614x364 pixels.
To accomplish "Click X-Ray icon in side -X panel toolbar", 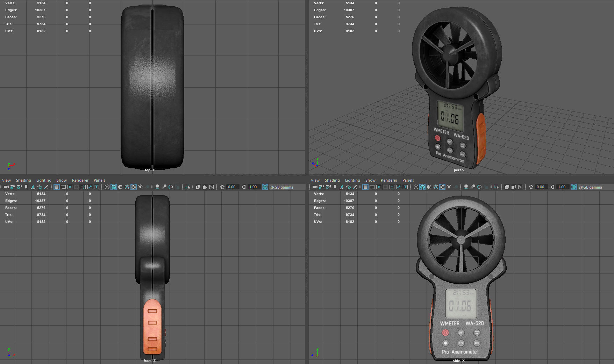I will coord(507,187).
